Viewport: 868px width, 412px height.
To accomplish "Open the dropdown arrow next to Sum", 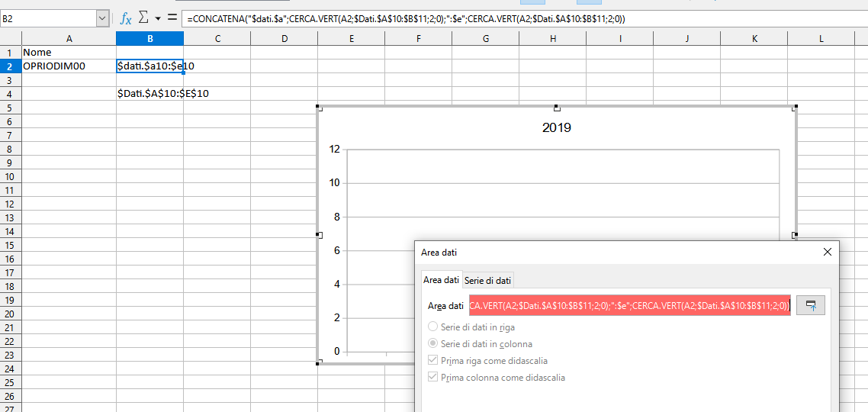I will (x=158, y=18).
